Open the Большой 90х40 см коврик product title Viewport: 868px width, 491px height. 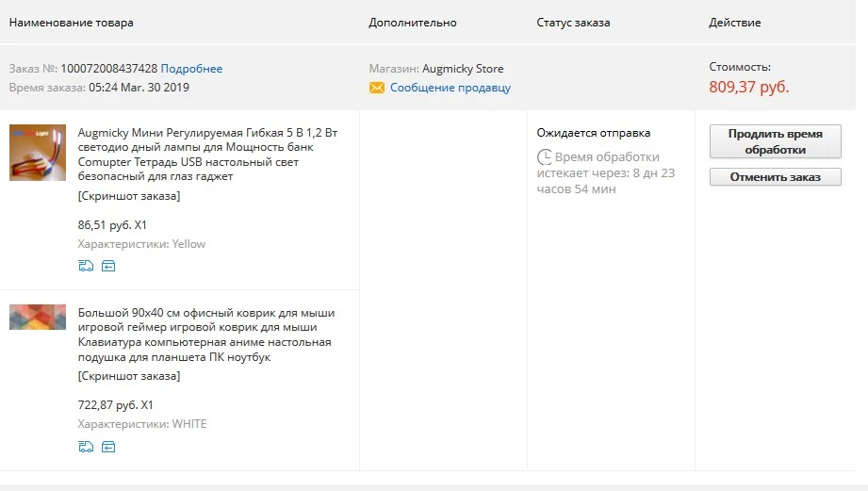(x=206, y=335)
